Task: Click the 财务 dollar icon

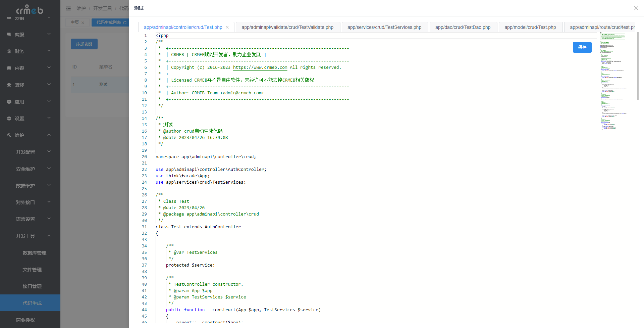Action: click(9, 51)
